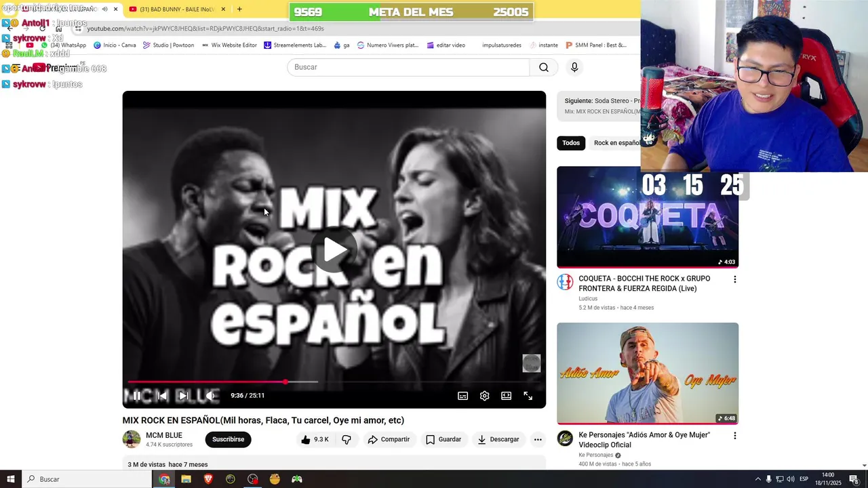Open the Adiós Amor Oye Mujer thumbnail
The height and width of the screenshot is (488, 868).
[x=648, y=373]
